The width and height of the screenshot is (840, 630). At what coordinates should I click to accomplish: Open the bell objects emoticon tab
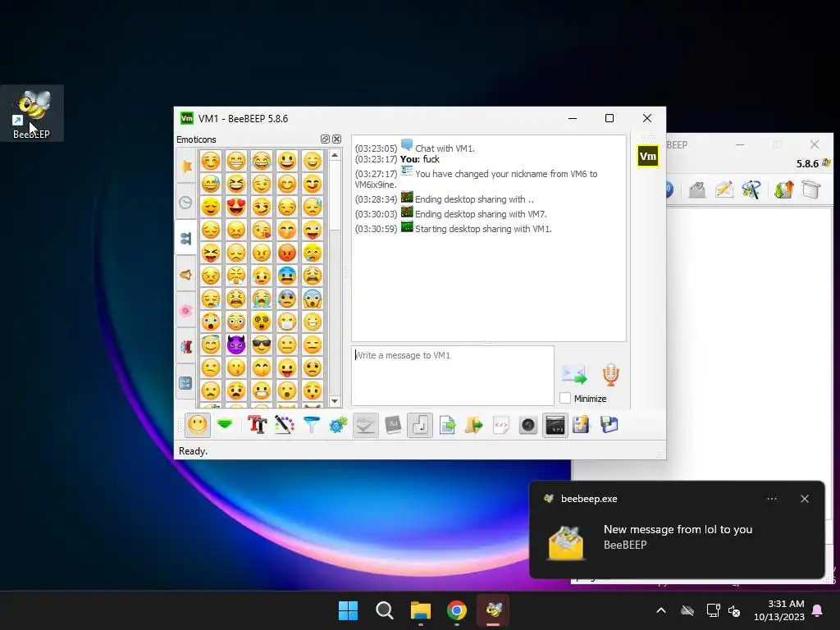(x=186, y=275)
